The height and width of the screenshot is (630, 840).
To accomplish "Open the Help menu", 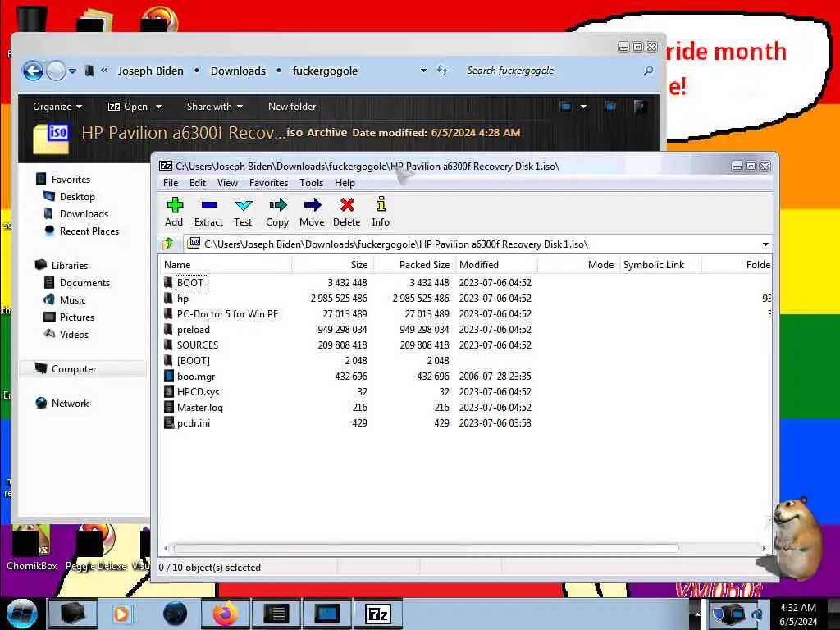I will 345,183.
